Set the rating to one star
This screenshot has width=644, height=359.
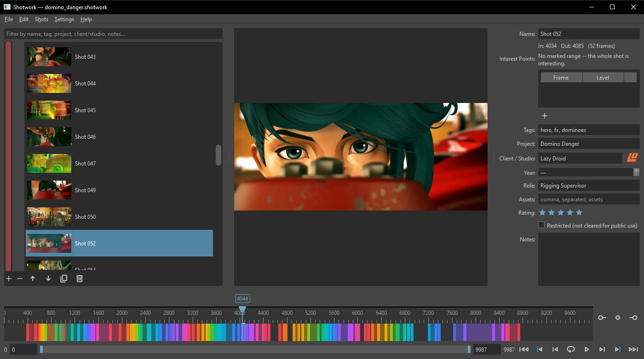[x=542, y=212]
